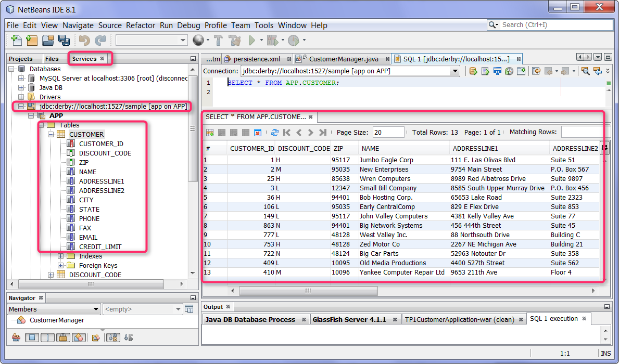Screen dimensions: 619x364
Task: Click the Run Statement icon in SQL toolbar
Action: point(485,71)
